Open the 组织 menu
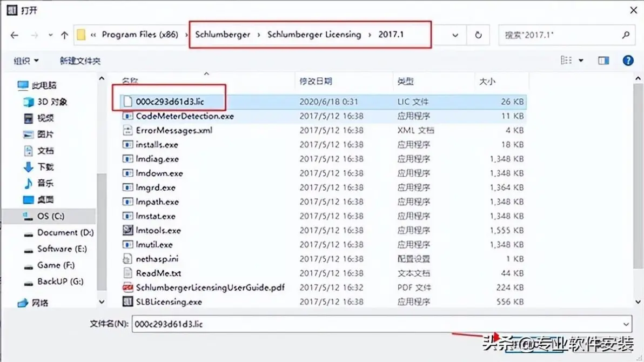644x362 pixels. [x=26, y=61]
